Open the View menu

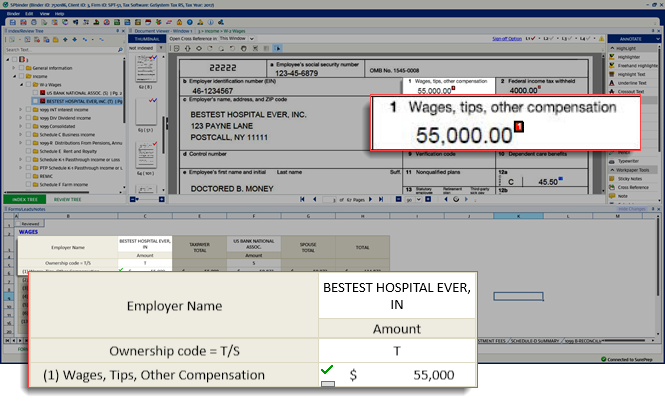tap(45, 14)
